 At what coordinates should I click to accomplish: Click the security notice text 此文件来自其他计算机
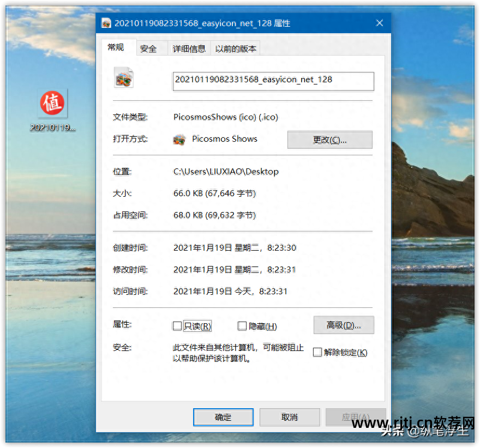pos(238,353)
